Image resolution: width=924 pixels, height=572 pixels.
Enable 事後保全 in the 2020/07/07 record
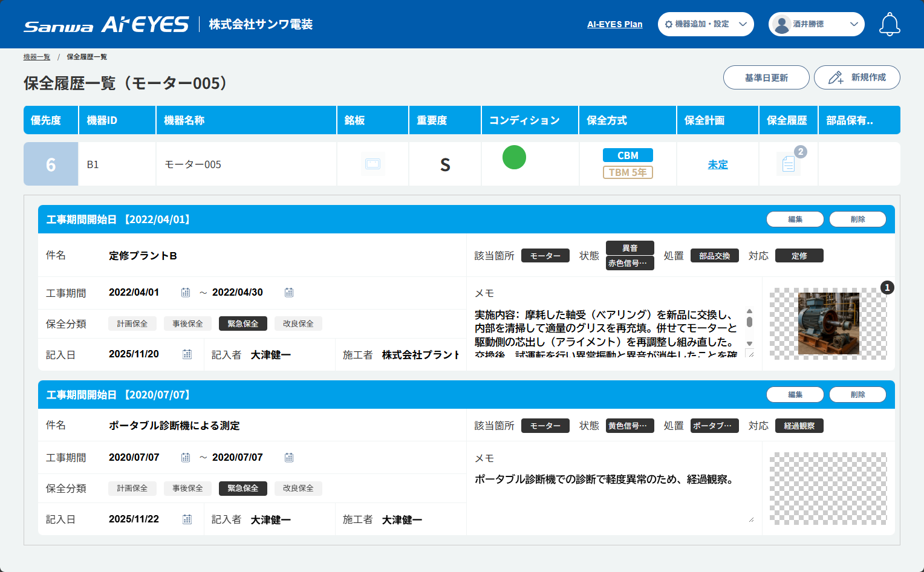(187, 488)
